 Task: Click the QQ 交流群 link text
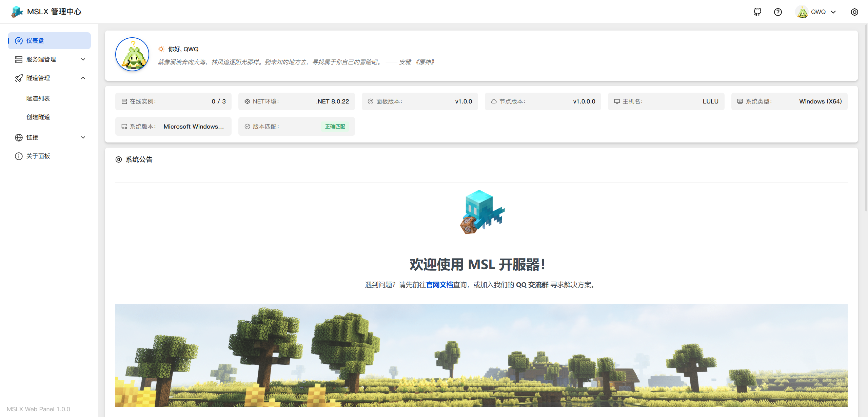pyautogui.click(x=532, y=285)
